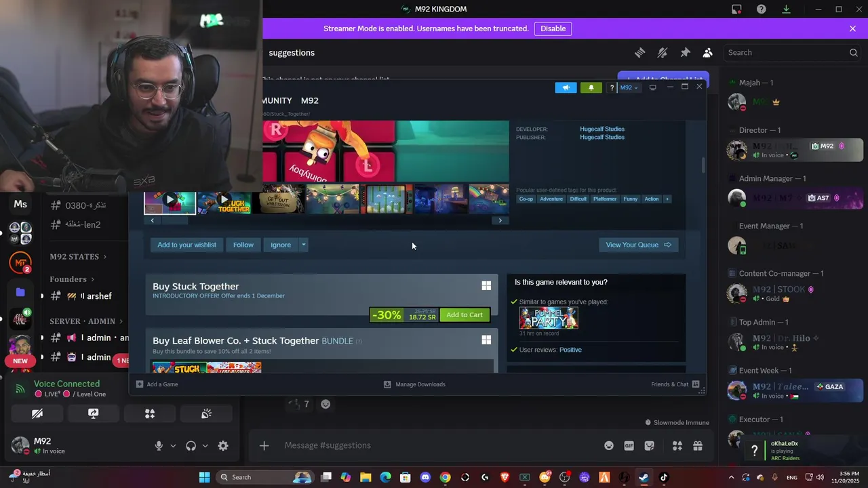
Task: Open Positive user reviews link
Action: coord(570,350)
